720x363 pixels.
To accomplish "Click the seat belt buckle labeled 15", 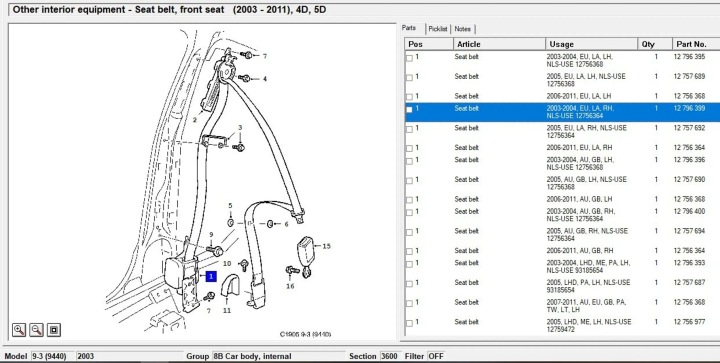I will 305,252.
